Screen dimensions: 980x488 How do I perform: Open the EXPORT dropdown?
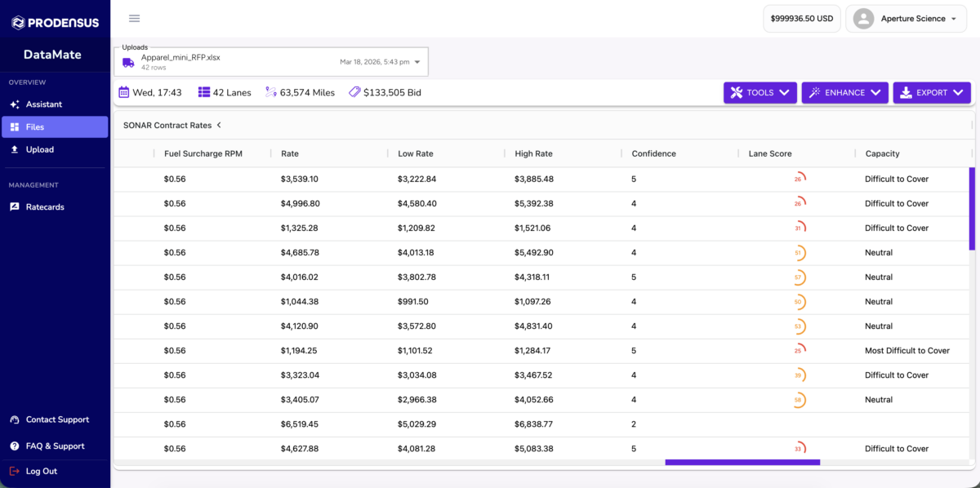click(x=932, y=93)
